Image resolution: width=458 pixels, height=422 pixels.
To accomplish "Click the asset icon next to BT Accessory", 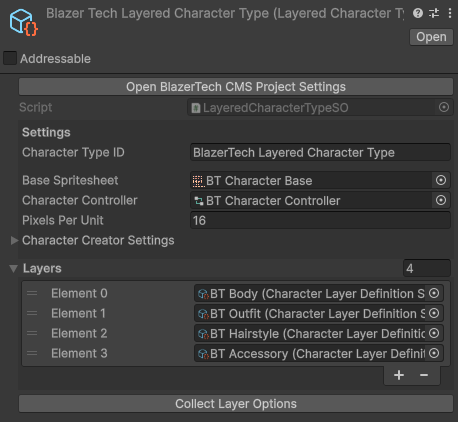I will (203, 354).
